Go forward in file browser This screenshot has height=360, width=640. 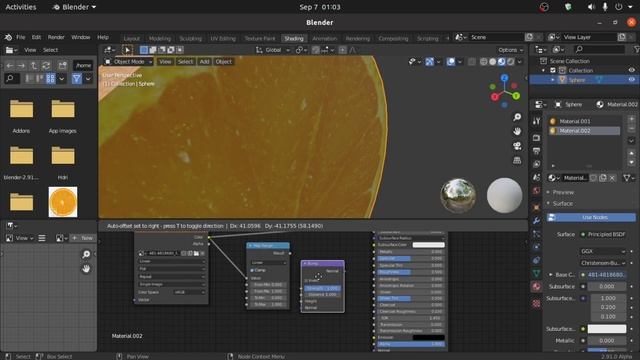[x=22, y=65]
